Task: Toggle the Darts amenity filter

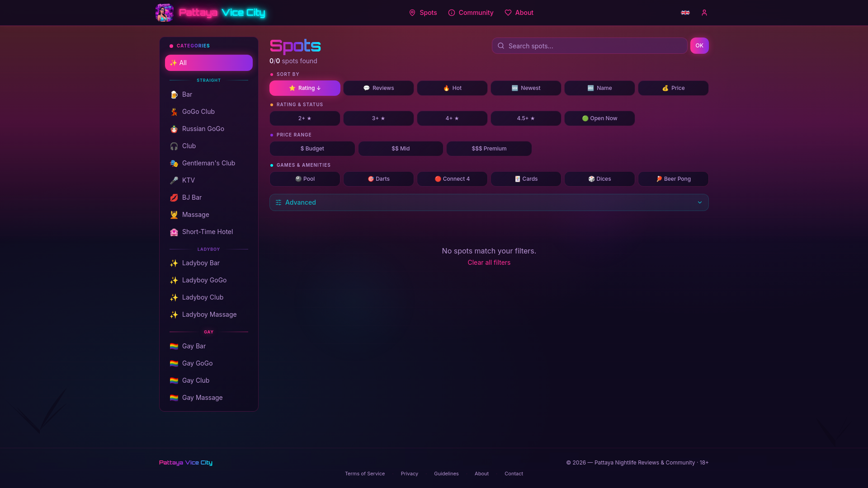Action: (378, 179)
